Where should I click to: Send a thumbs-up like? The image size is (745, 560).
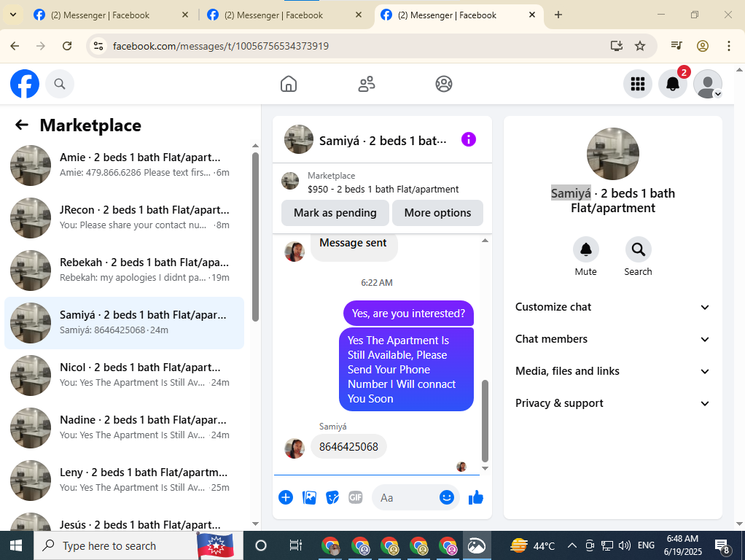pyautogui.click(x=475, y=498)
